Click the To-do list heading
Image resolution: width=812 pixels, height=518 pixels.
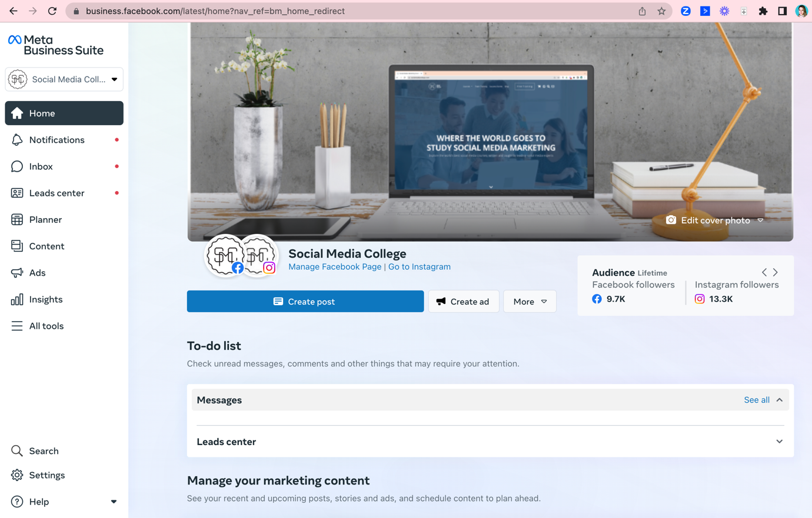click(x=214, y=346)
